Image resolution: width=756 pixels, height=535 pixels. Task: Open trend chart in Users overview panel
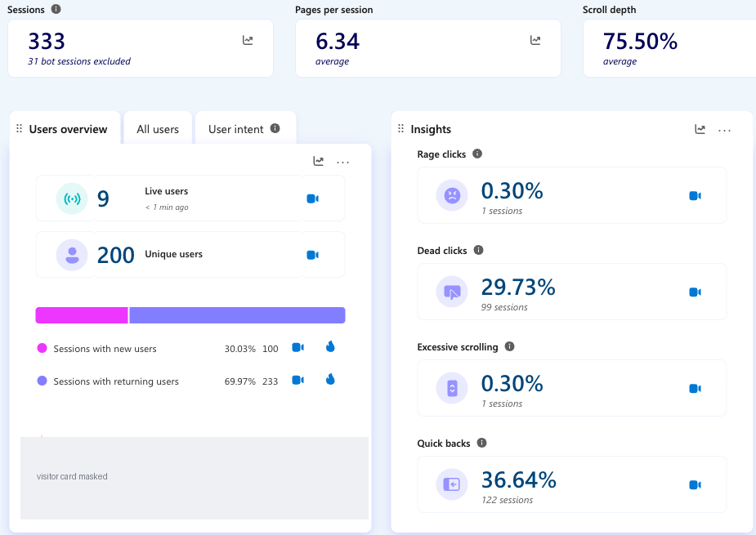pos(318,161)
